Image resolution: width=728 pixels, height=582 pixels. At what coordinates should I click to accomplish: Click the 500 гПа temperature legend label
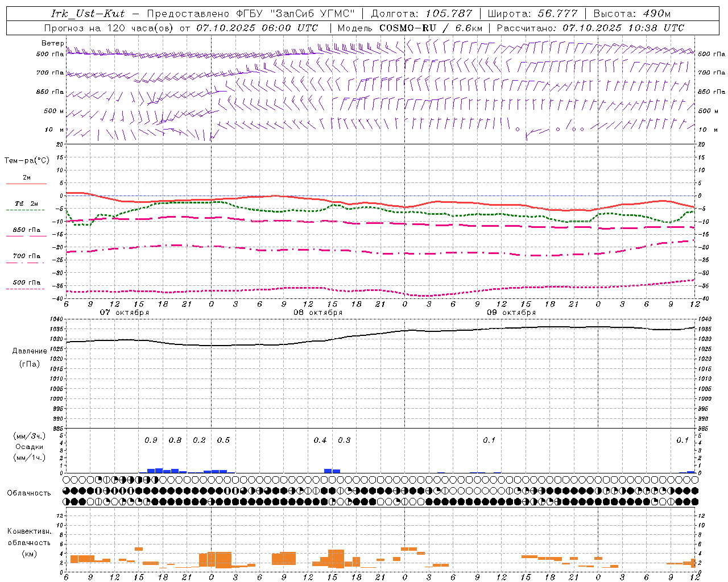(x=26, y=282)
